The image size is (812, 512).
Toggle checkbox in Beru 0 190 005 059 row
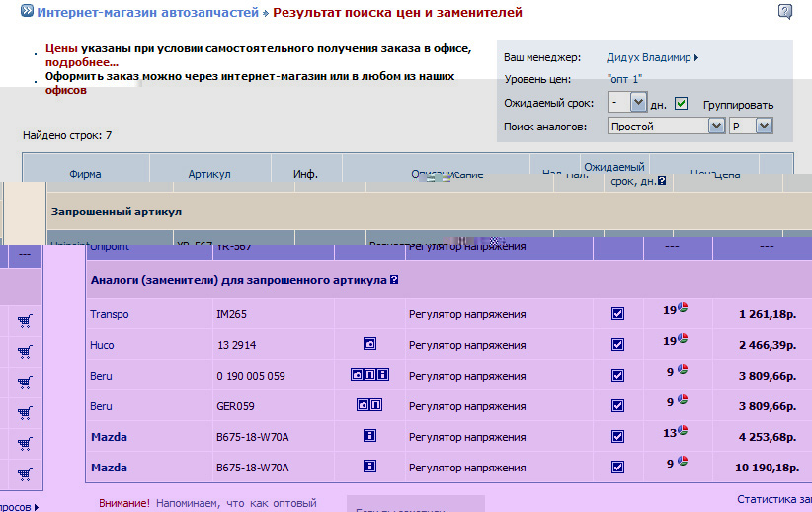[617, 375]
